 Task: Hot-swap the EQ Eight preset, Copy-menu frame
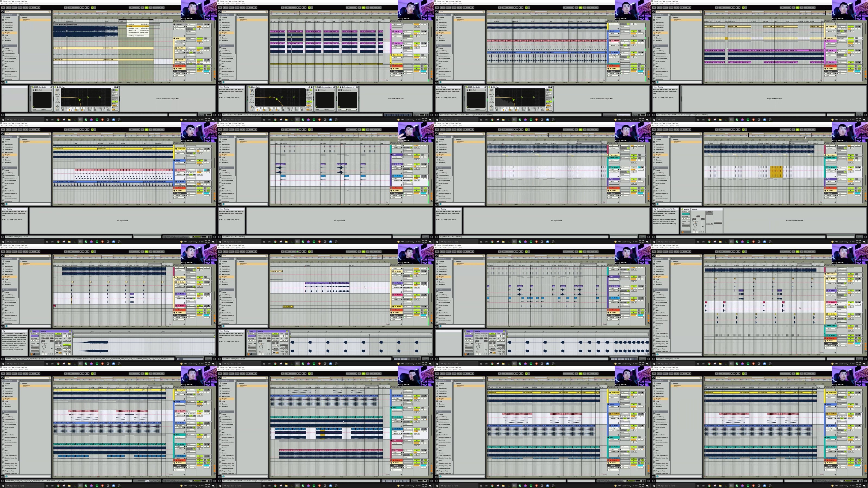pyautogui.click(x=115, y=87)
